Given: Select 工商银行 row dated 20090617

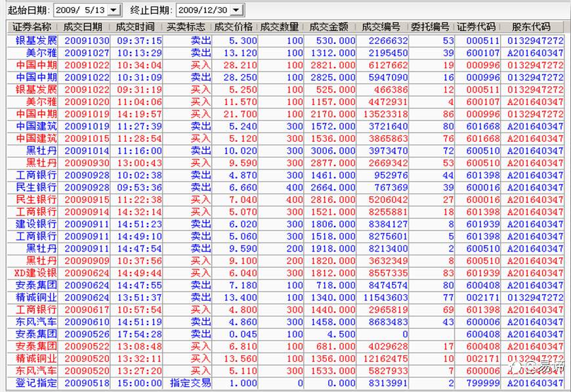Looking at the screenshot, I should tap(285, 310).
